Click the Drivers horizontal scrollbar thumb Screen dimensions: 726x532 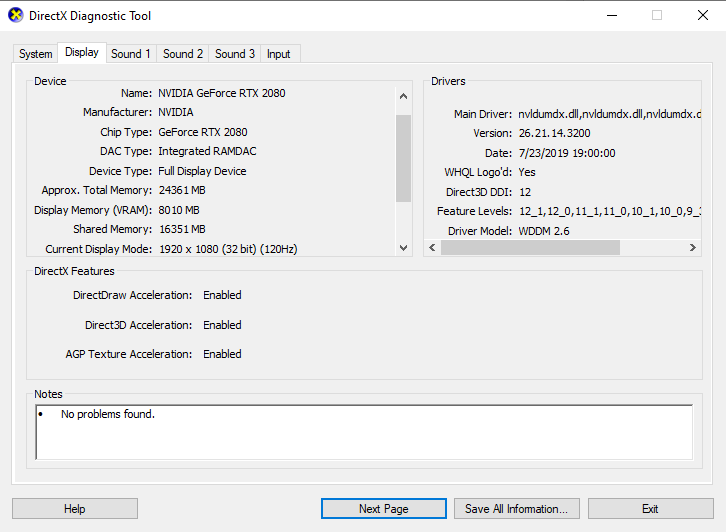click(x=530, y=248)
